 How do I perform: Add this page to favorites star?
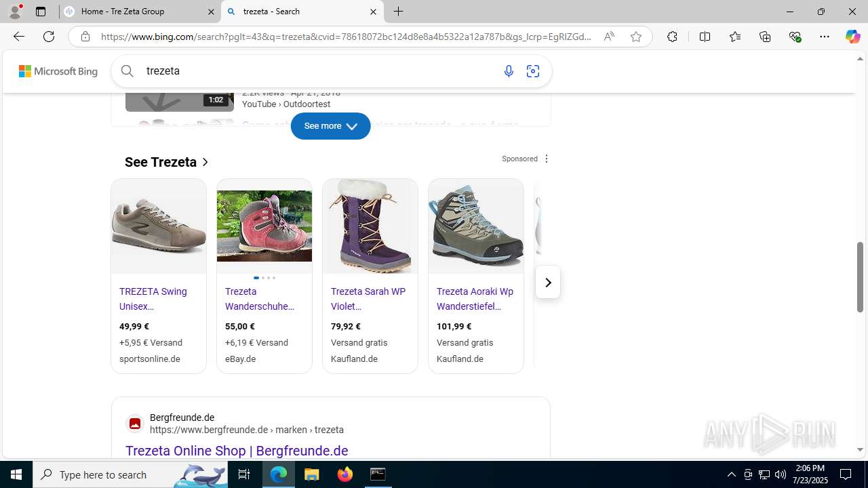coord(636,37)
